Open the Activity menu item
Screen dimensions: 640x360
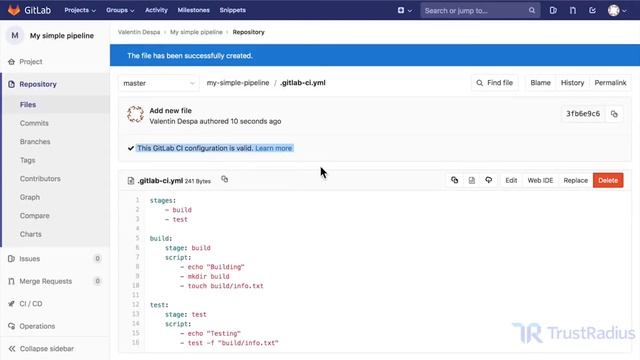[156, 10]
